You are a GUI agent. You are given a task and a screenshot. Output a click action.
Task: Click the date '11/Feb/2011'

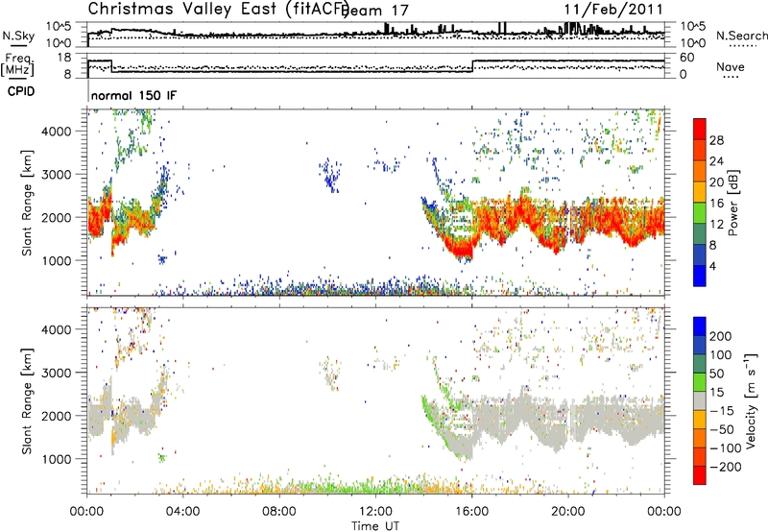click(x=613, y=10)
